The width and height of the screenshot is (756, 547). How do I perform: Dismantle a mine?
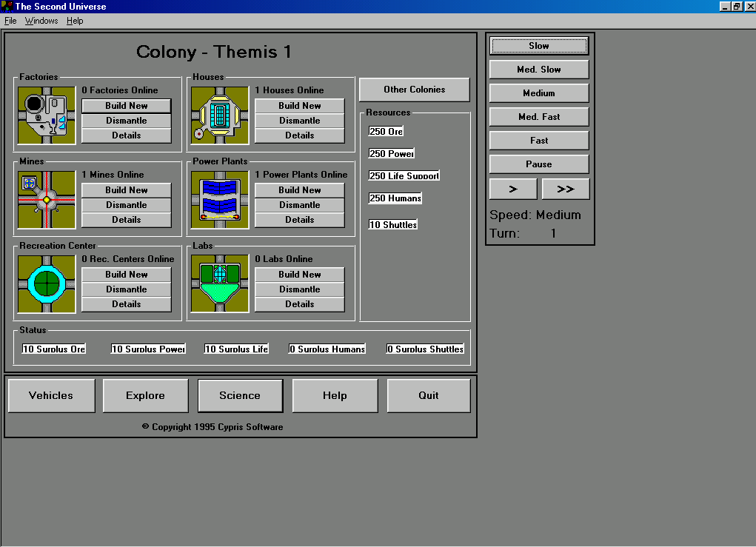click(127, 205)
